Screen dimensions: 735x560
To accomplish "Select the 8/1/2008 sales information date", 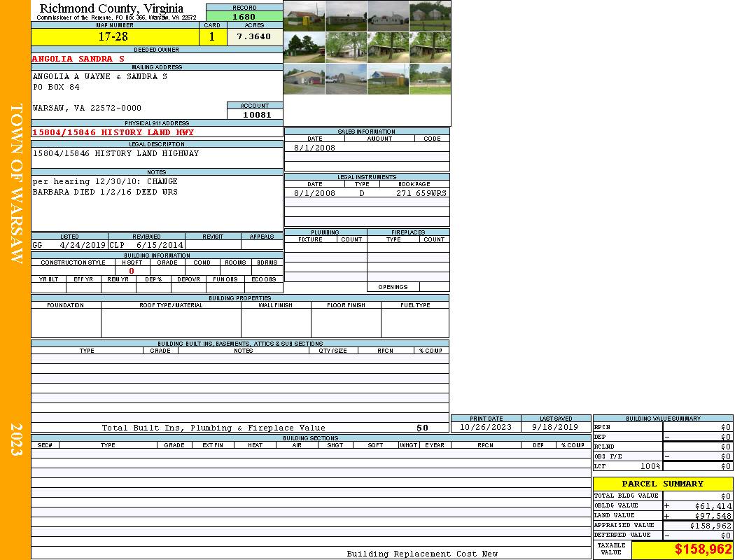I will tap(314, 148).
